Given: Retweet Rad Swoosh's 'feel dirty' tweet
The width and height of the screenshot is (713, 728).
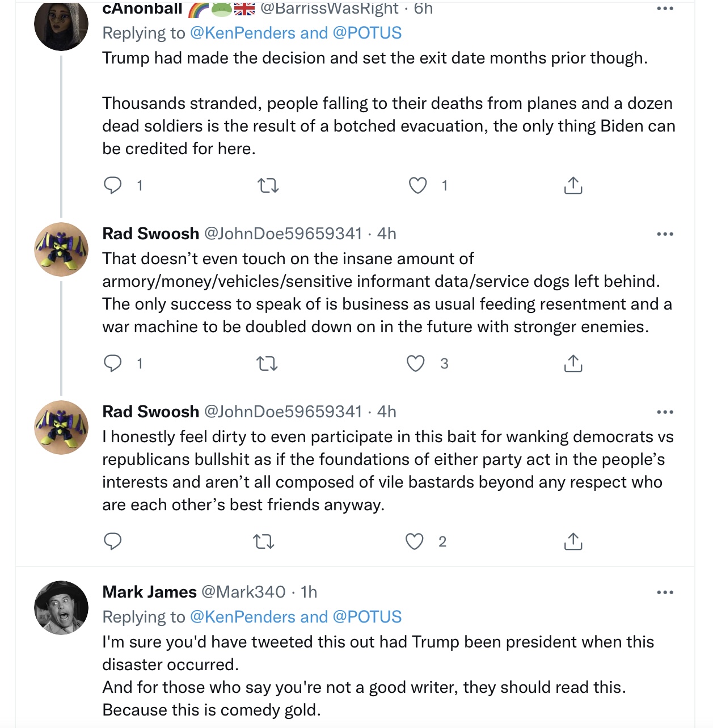Looking at the screenshot, I should pyautogui.click(x=264, y=542).
